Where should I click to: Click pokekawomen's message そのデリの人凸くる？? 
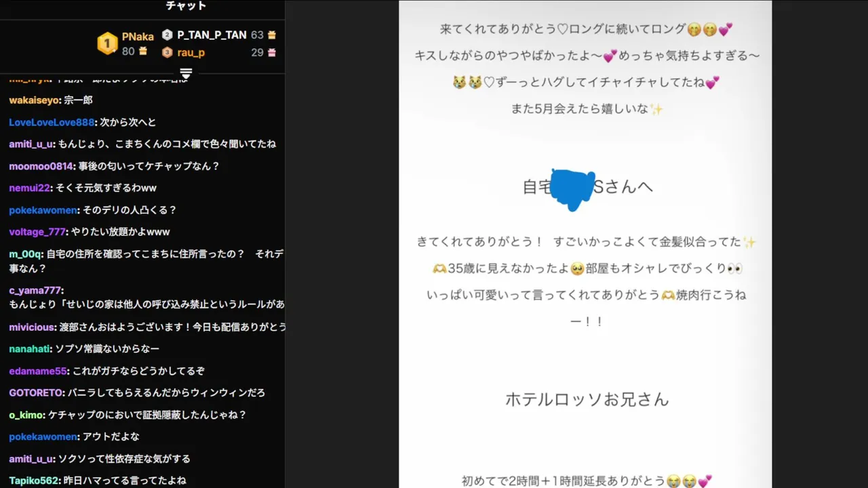pos(130,210)
